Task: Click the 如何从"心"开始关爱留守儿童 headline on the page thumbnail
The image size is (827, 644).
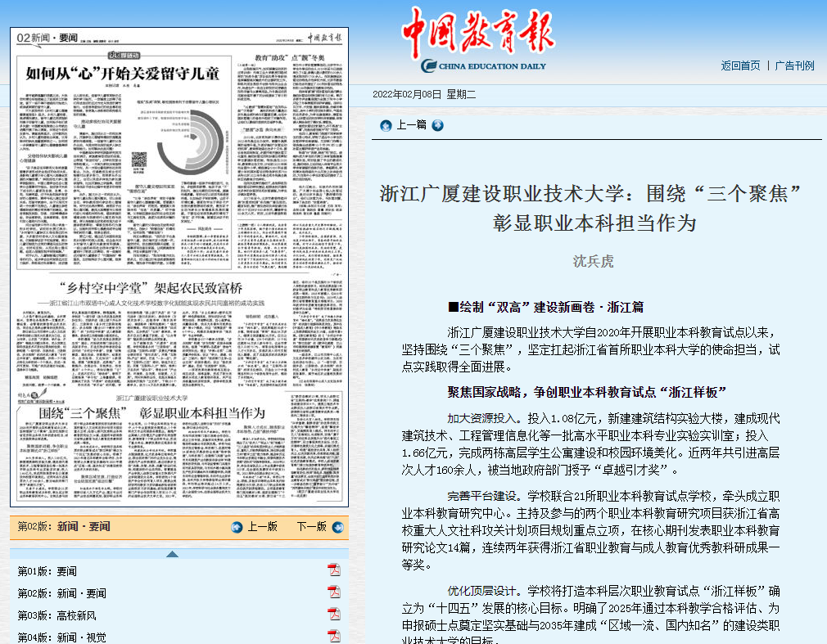Action: click(123, 74)
